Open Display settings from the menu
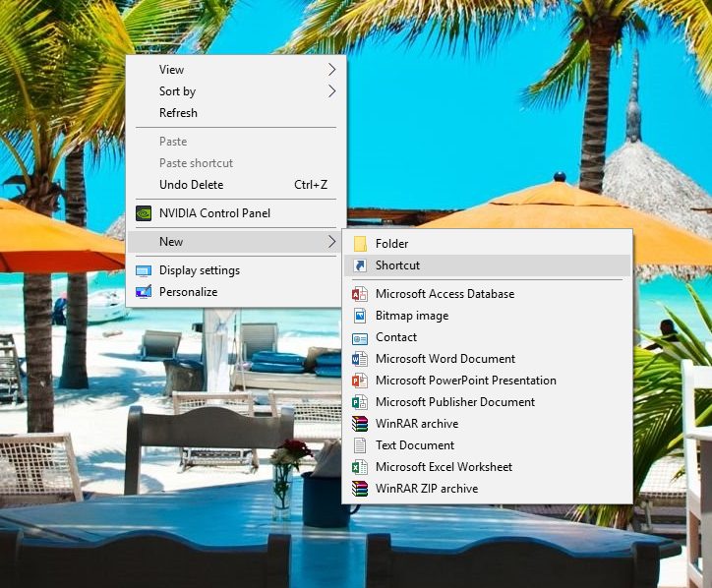Screen dimensions: 712x588 pos(236,270)
